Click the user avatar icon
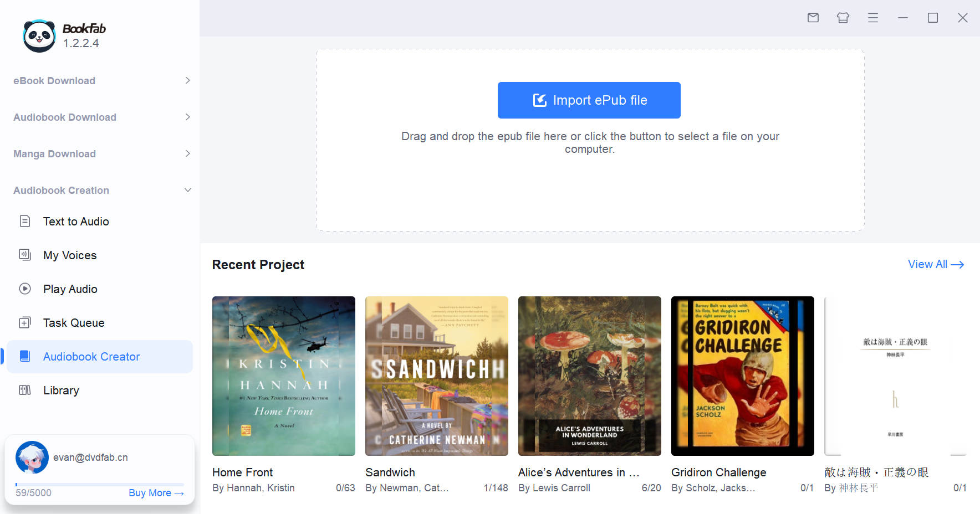The width and height of the screenshot is (980, 514). point(32,458)
